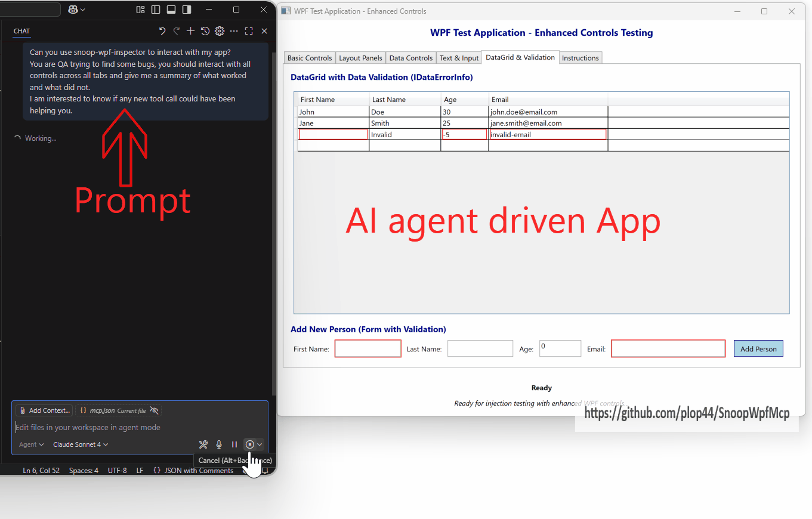Click the Customize Layout icon in VS Code
812x519 pixels.
141,10
